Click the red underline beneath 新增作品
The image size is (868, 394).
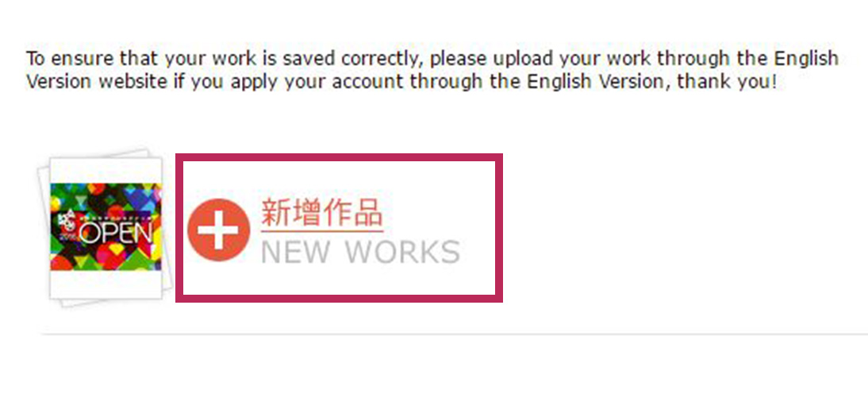(321, 230)
